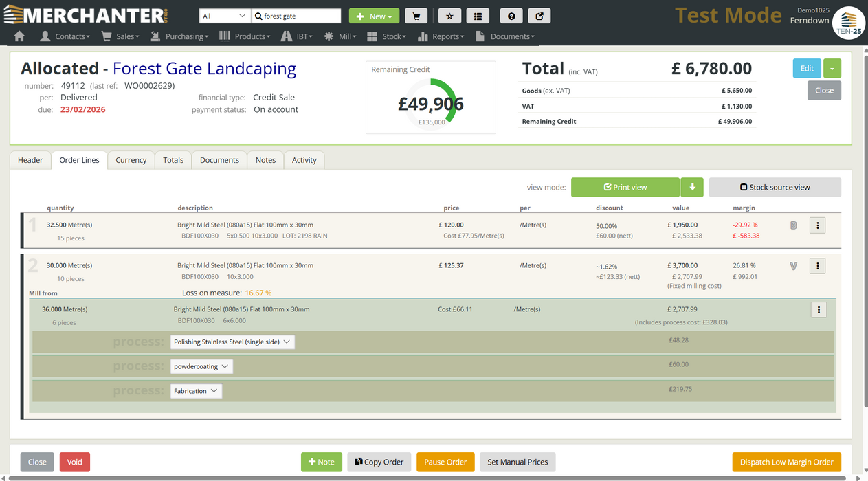The width and height of the screenshot is (868, 481).
Task: Toggle the Stock source view
Action: click(x=775, y=187)
